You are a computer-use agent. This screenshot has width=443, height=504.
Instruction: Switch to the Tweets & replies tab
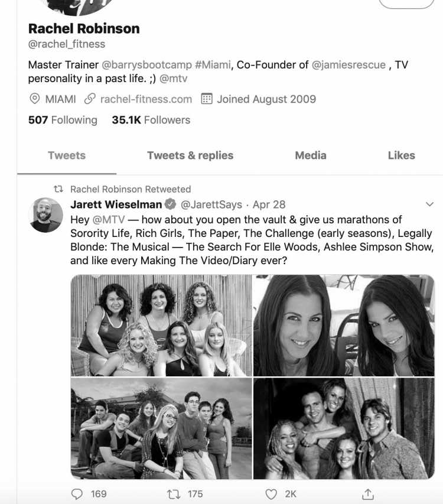tap(190, 155)
